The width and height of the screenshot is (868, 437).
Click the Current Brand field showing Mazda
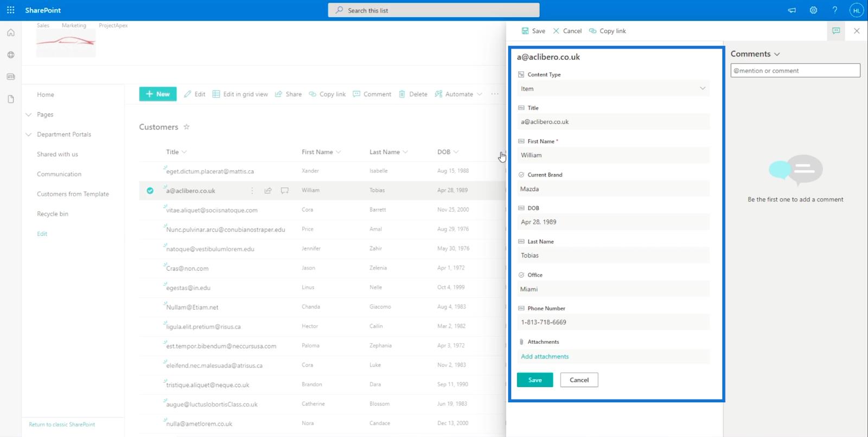click(x=614, y=189)
